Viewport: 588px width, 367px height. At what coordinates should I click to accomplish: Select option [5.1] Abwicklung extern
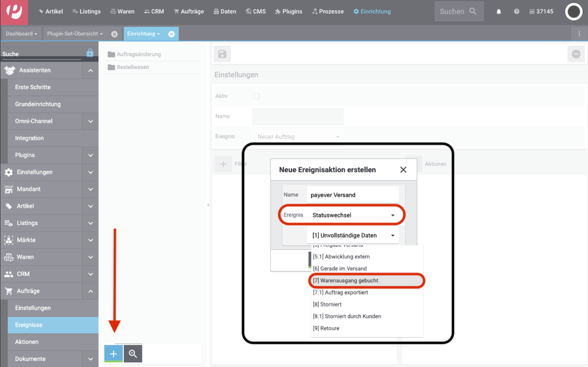click(367, 257)
